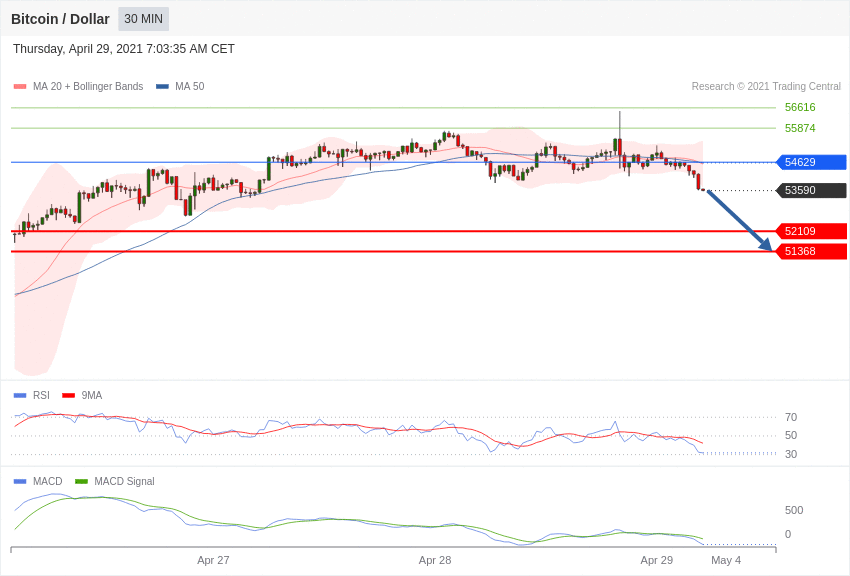
Task: Click the 9MA legend label
Action: [x=92, y=396]
